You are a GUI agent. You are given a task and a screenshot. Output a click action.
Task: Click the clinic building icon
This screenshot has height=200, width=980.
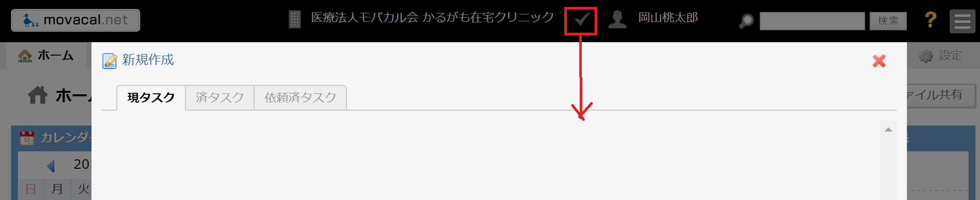tap(295, 19)
